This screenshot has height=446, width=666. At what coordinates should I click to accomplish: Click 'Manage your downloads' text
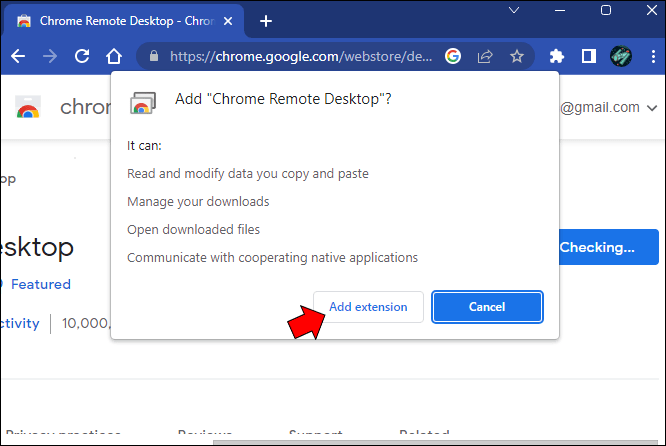[198, 201]
